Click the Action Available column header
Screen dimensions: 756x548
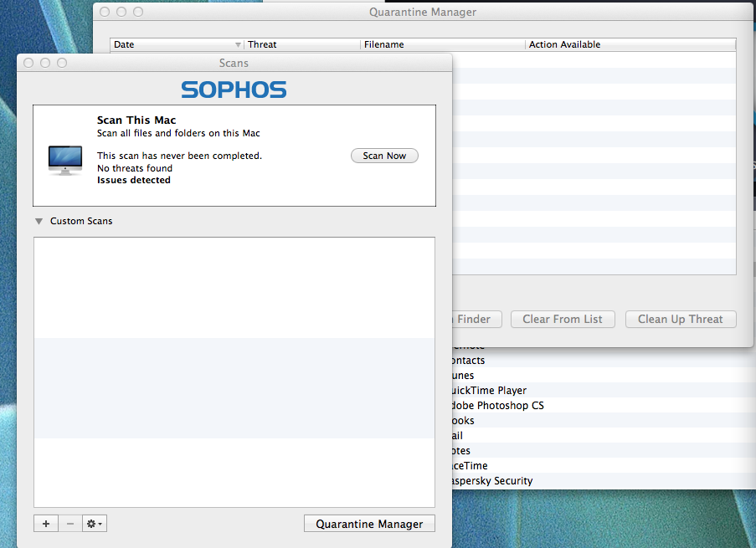(630, 44)
